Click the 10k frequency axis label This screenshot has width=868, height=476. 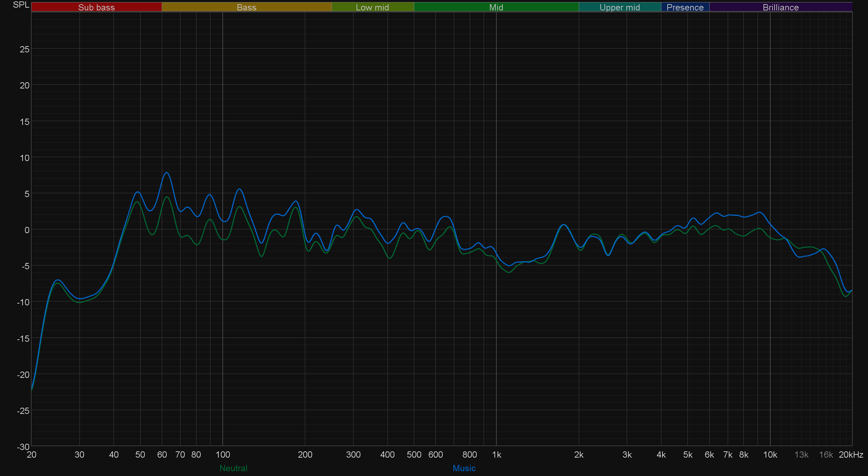(x=770, y=454)
